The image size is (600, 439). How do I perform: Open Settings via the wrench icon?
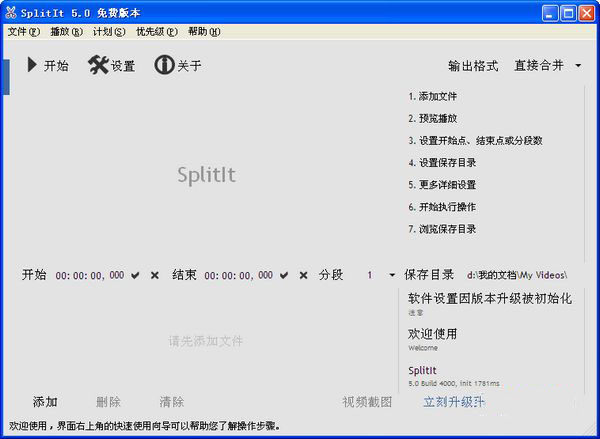coord(98,65)
